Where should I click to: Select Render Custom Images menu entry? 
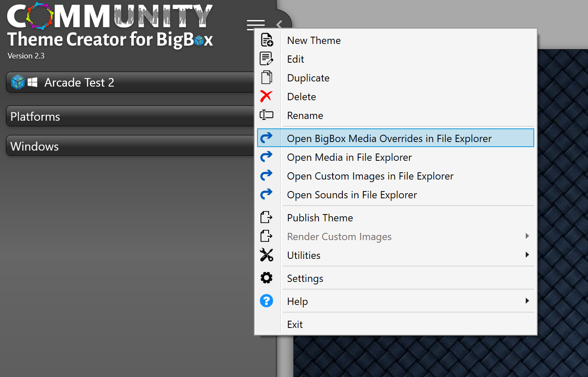(x=396, y=236)
